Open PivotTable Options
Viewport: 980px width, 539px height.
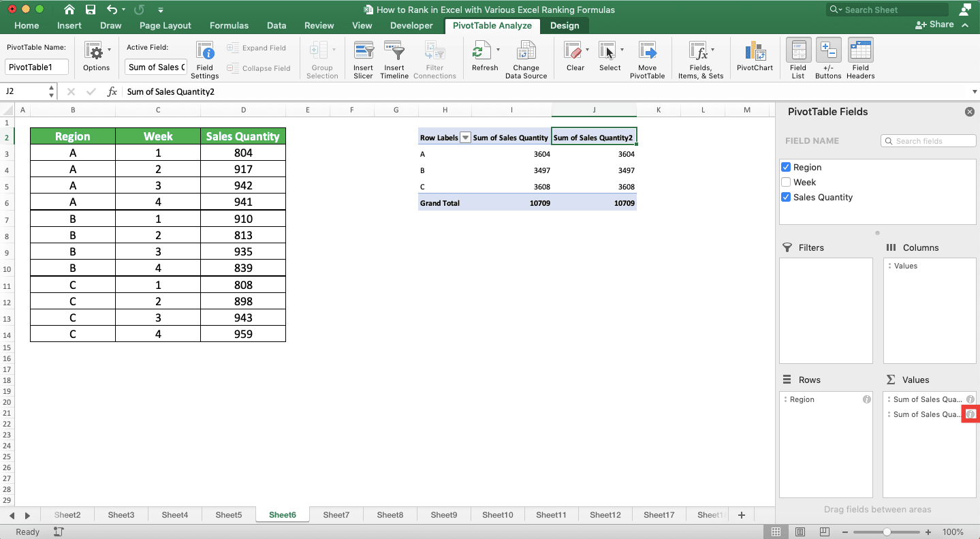(x=96, y=56)
